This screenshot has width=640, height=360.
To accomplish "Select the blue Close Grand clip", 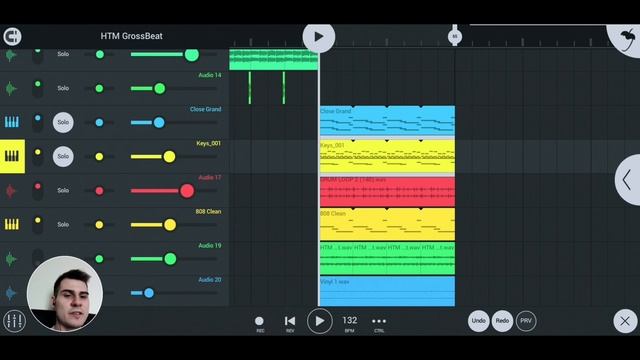I will click(387, 121).
